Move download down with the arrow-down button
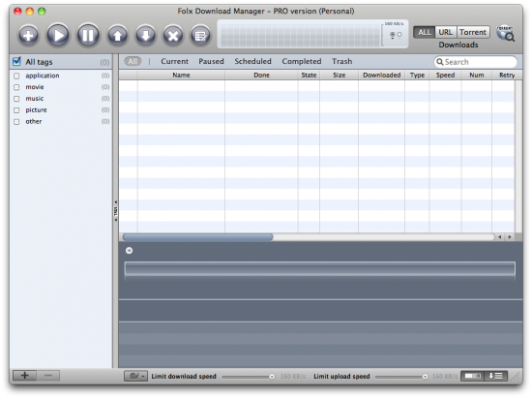Viewport: 532px width, 398px height. pos(145,35)
